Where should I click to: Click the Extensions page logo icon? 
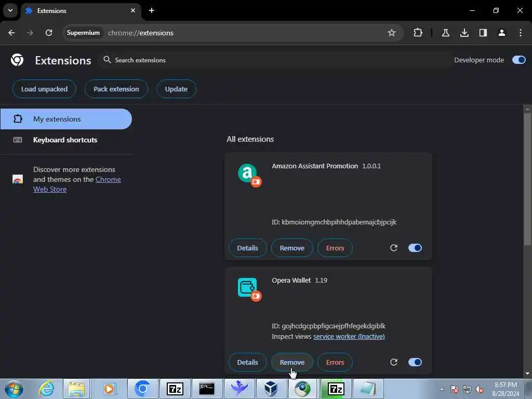pyautogui.click(x=17, y=60)
